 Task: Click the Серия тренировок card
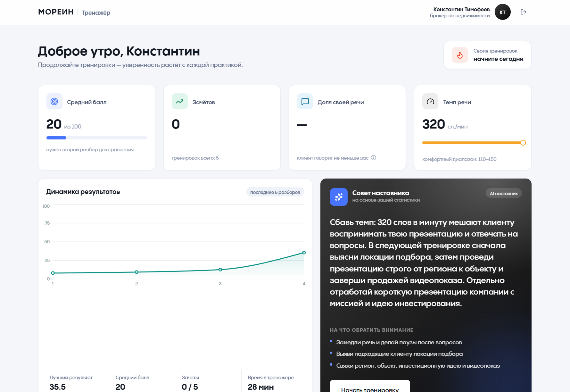(487, 55)
